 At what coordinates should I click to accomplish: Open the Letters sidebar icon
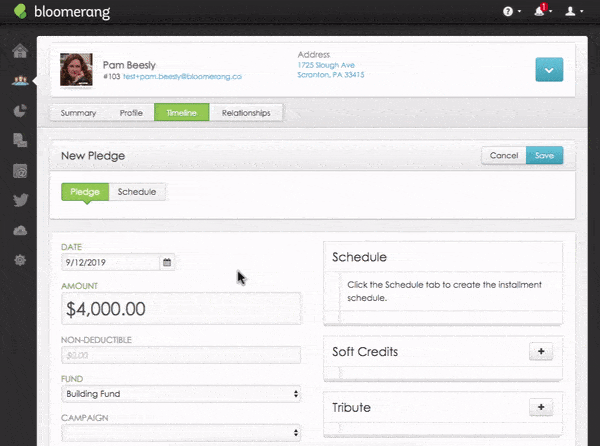click(x=20, y=140)
